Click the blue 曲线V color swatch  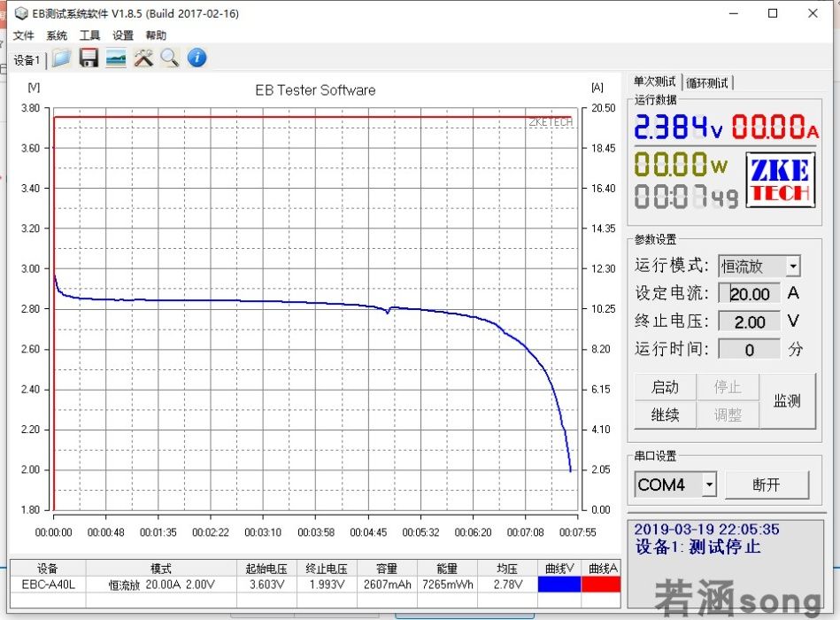coord(559,584)
